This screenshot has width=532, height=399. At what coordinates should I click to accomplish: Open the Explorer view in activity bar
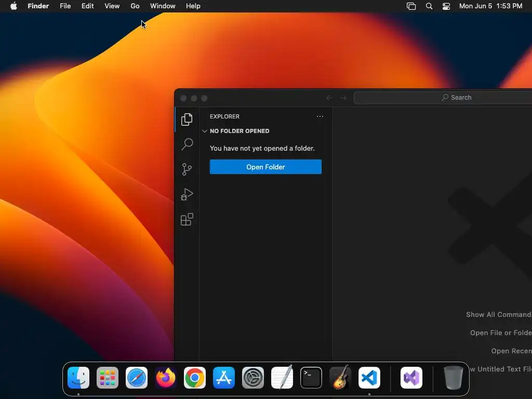tap(187, 119)
